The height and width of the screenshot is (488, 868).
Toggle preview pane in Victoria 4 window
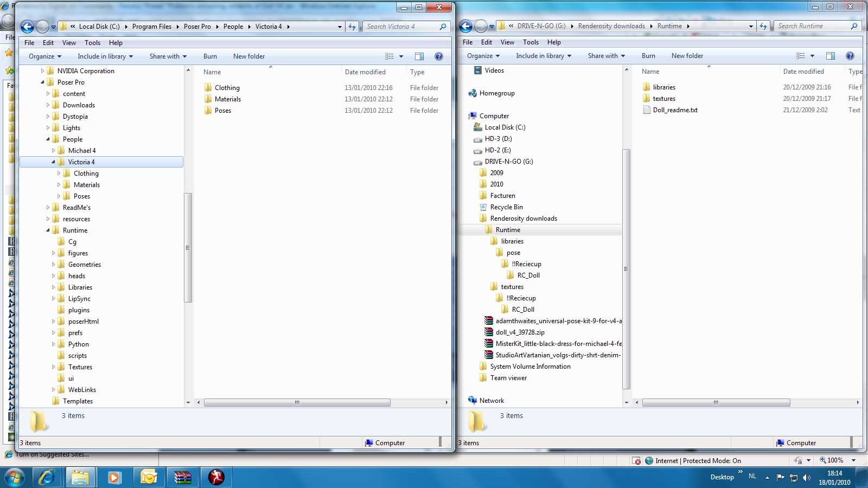tap(419, 56)
